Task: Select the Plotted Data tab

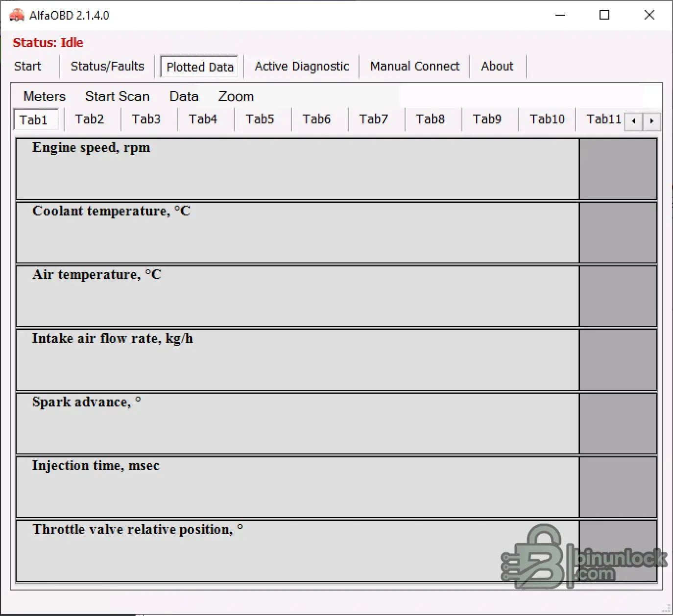Action: (x=200, y=67)
